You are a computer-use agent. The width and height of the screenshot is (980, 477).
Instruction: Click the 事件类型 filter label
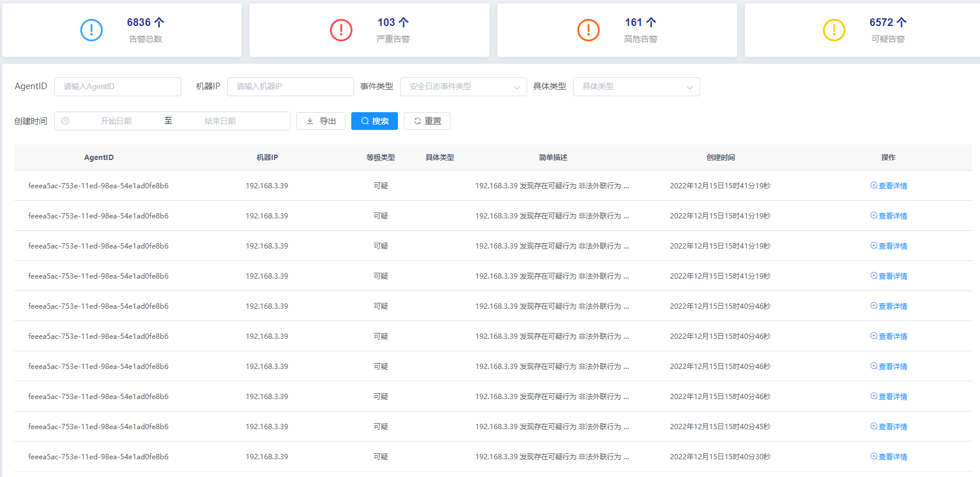click(x=377, y=86)
